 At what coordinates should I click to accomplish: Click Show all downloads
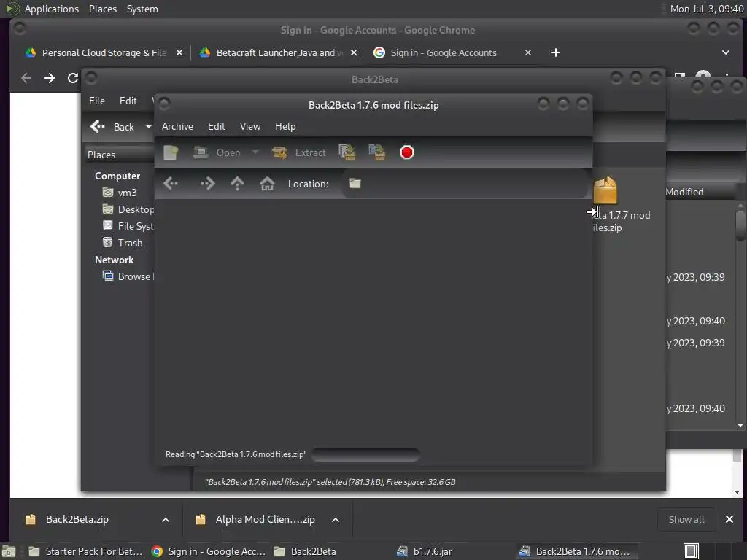[x=686, y=519]
